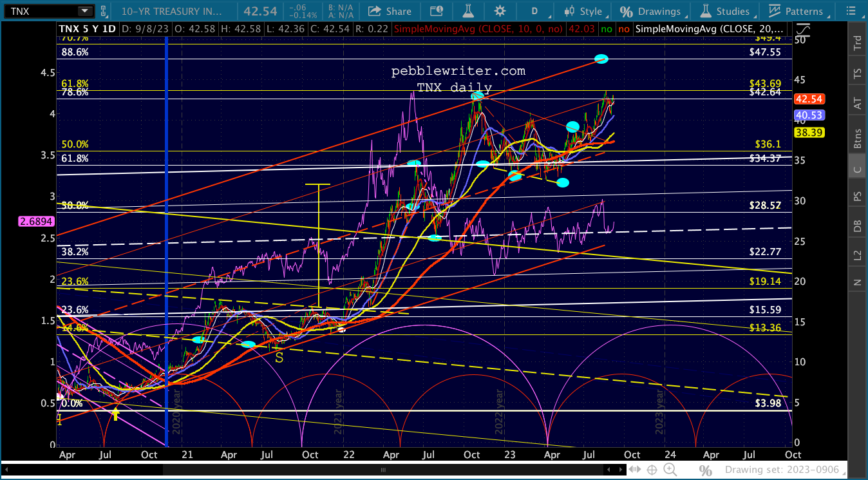Click the expand horizontal arrows icon
The image size is (868, 480).
pyautogui.click(x=634, y=470)
